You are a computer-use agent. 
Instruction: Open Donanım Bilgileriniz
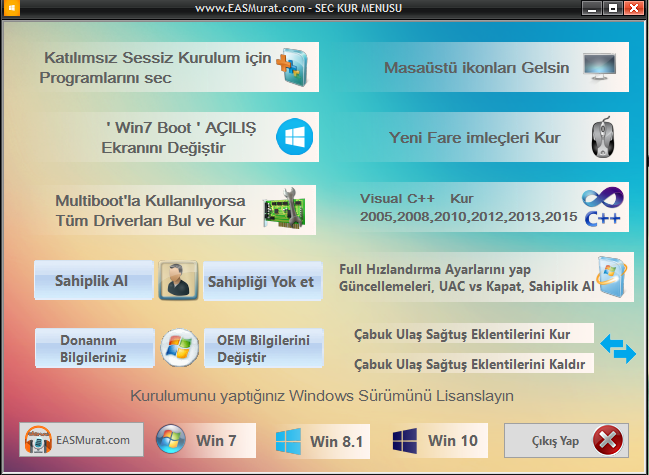click(x=95, y=348)
